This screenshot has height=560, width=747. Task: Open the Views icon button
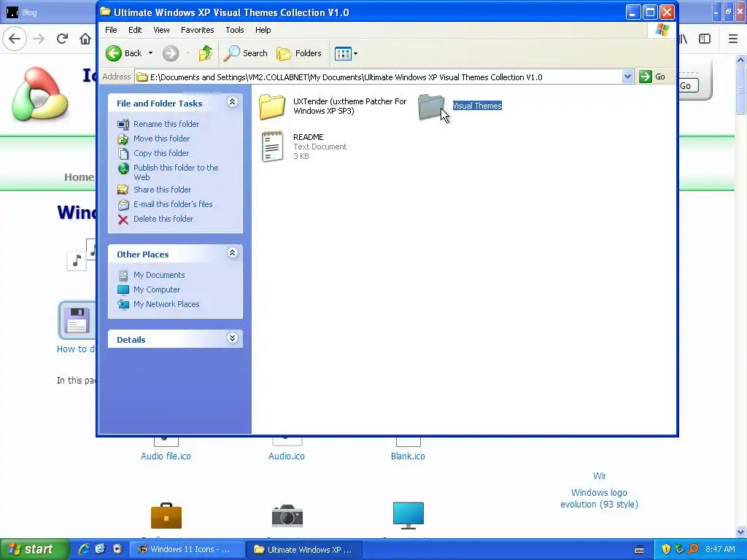click(x=343, y=53)
